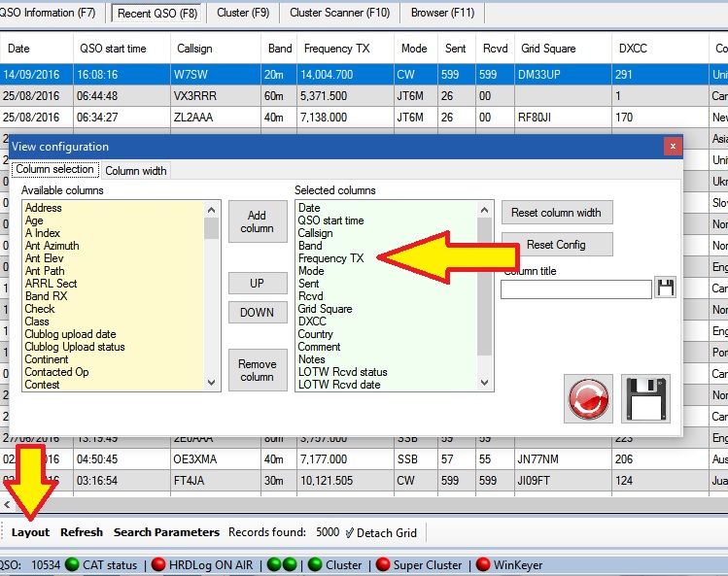The width and height of the screenshot is (728, 576).
Task: Close the View configuration dialog
Action: pyautogui.click(x=673, y=147)
